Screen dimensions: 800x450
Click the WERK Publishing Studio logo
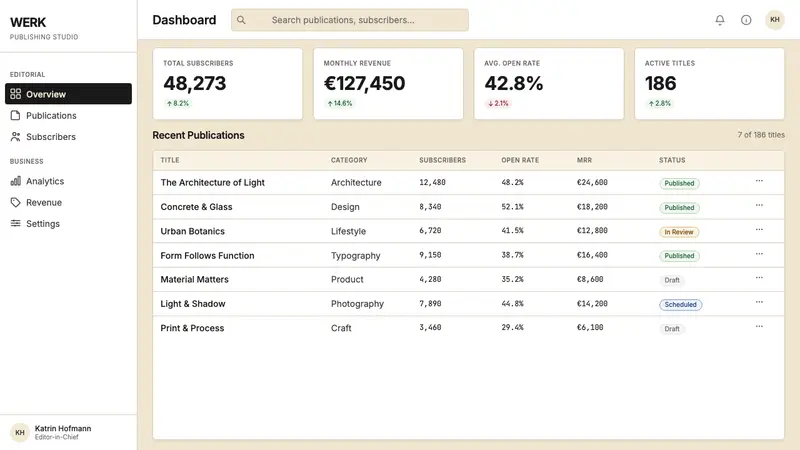[x=44, y=28]
